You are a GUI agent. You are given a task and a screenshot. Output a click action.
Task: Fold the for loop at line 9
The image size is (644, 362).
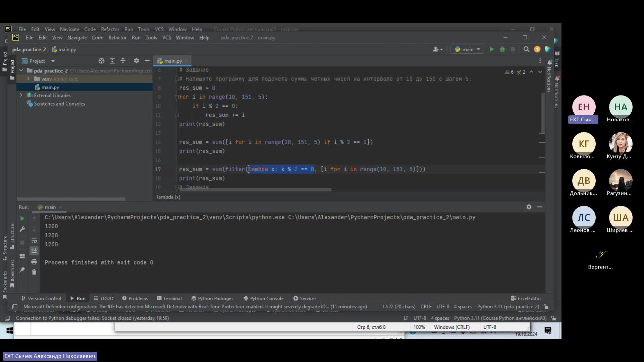(176, 97)
